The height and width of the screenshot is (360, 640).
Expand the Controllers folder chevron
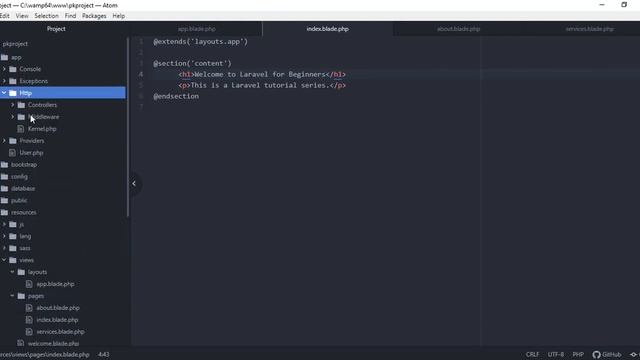click(13, 105)
